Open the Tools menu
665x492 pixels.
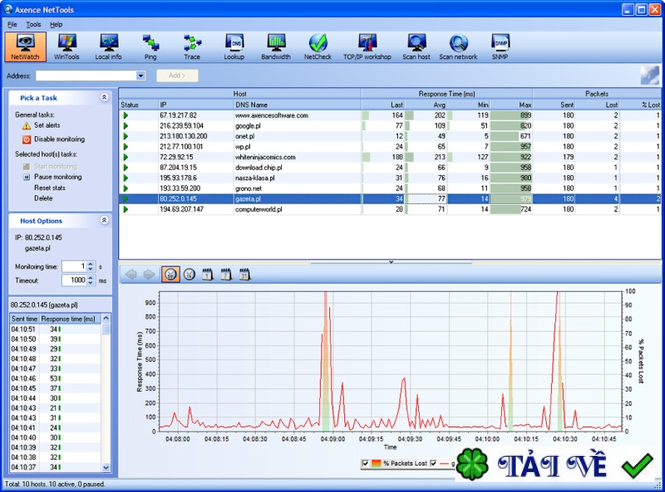34,24
